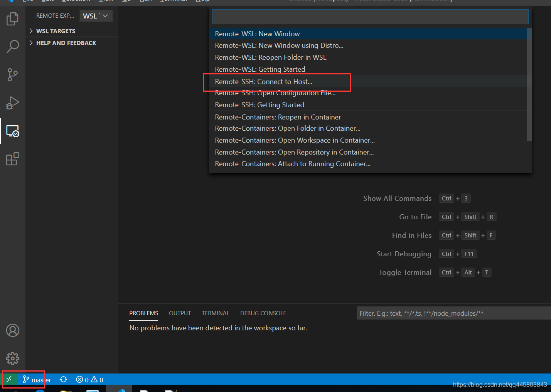
Task: Open the Explorer view in activity bar
Action: coord(12,19)
